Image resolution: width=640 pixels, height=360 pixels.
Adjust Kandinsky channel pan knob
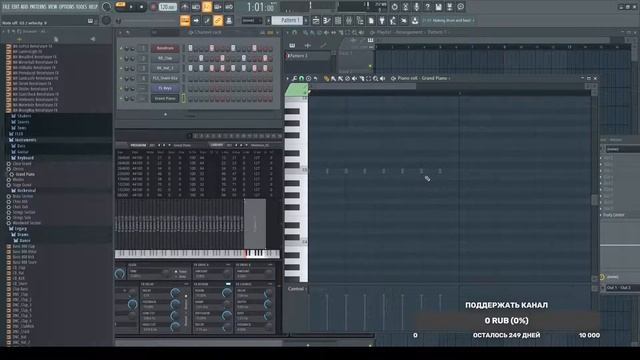(127, 49)
